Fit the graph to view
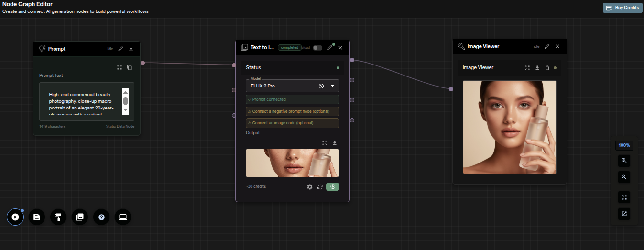The width and height of the screenshot is (644, 250). pos(624,197)
